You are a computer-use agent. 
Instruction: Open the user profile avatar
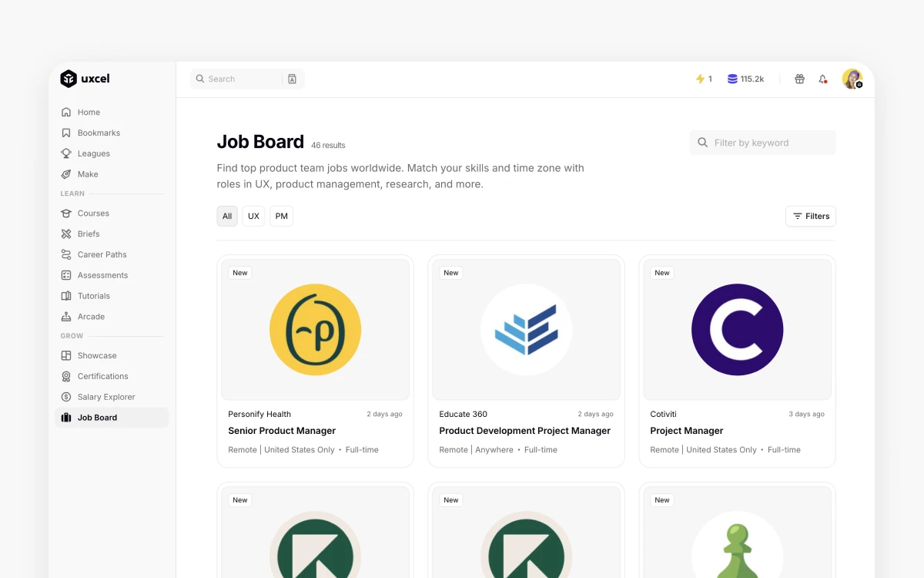852,79
